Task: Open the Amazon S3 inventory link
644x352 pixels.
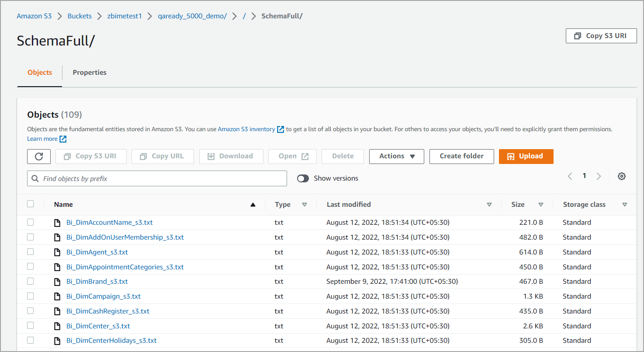Action: point(246,129)
